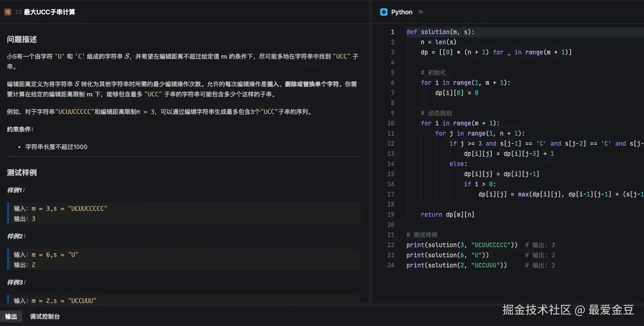Viewport: 644px width, 326px height.
Task: Click the vertical divider between panels
Action: tap(370, 161)
